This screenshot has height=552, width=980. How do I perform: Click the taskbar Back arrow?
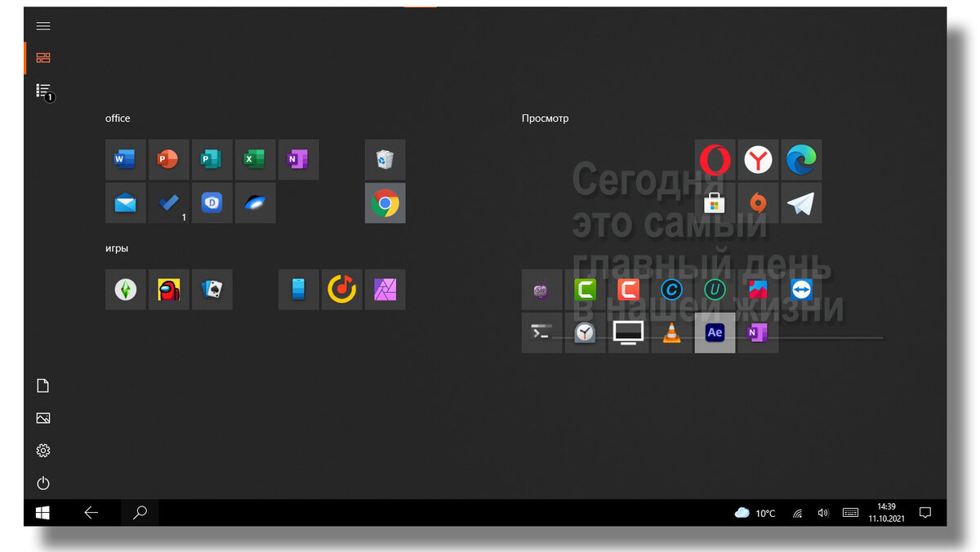pyautogui.click(x=91, y=513)
